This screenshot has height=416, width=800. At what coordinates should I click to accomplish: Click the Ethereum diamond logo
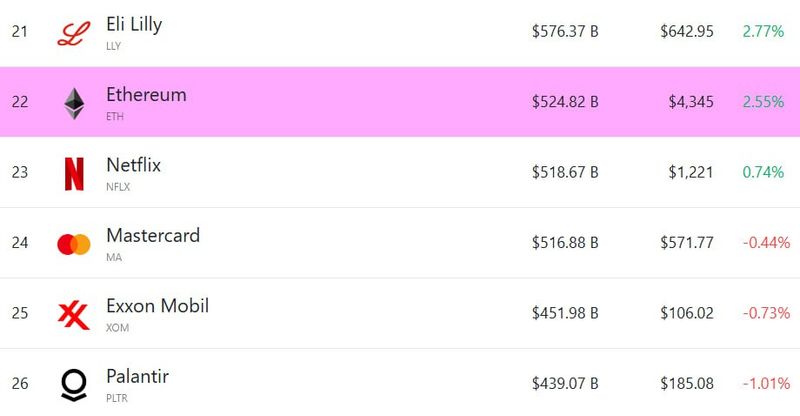click(x=74, y=104)
